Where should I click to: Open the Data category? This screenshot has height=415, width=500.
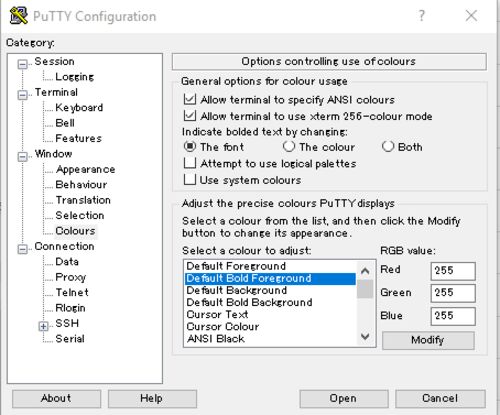click(x=67, y=262)
